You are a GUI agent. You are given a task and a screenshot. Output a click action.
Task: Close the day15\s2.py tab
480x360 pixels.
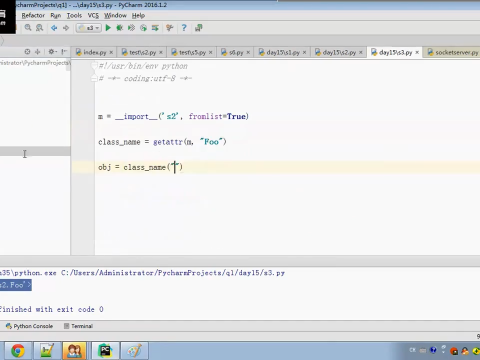click(x=361, y=53)
